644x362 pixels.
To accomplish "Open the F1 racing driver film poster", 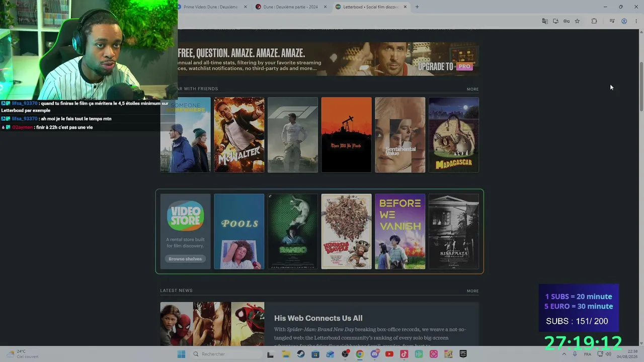I will [x=293, y=135].
